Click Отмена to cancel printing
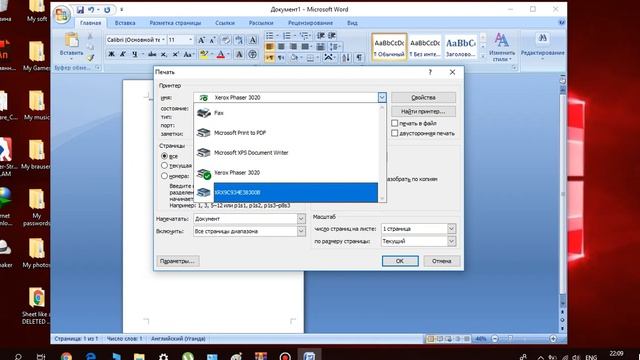This screenshot has width=640, height=360. [442, 261]
